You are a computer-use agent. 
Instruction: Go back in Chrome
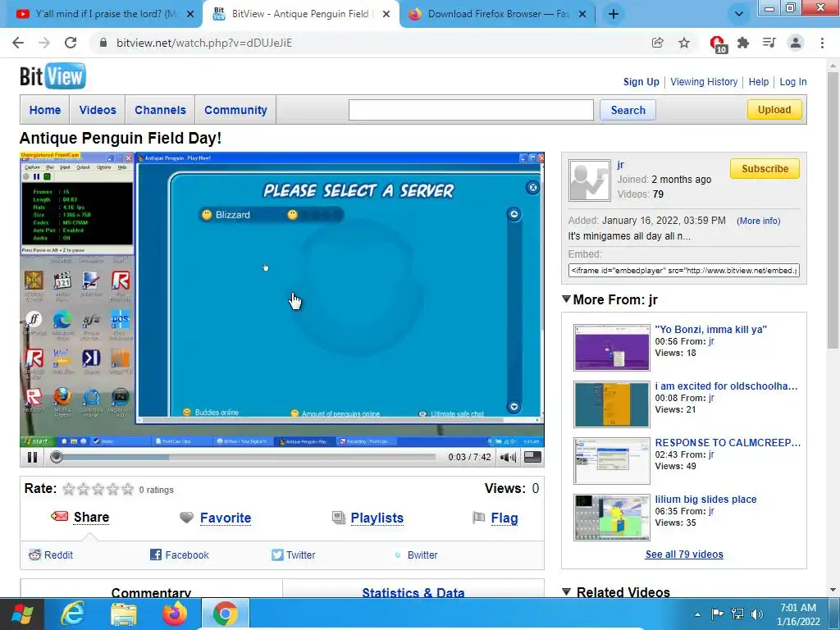[x=18, y=43]
